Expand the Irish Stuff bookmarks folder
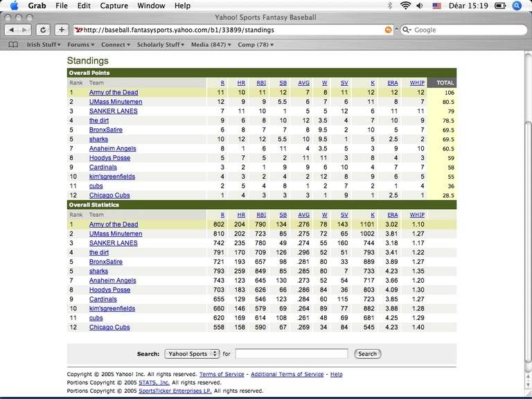The height and width of the screenshot is (399, 532). (x=44, y=44)
